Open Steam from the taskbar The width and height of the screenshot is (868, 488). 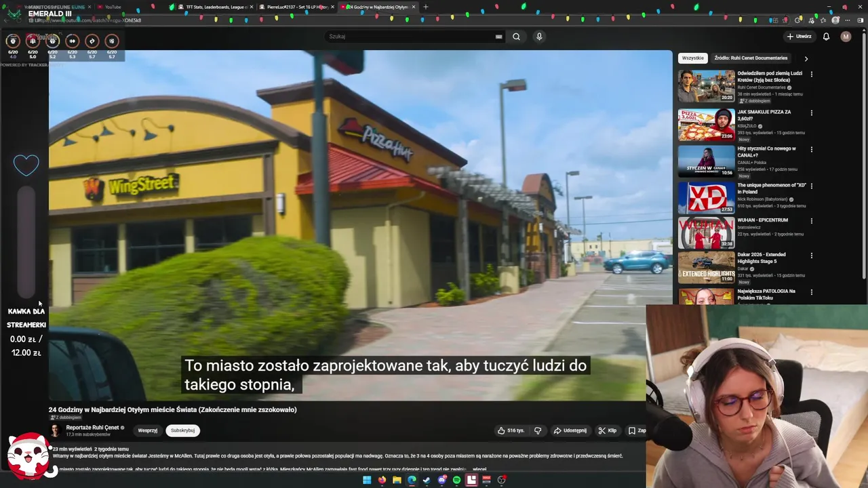point(427,480)
